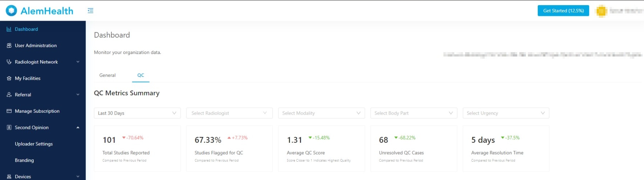Expand the Radiologist Network chevron

pos(78,62)
